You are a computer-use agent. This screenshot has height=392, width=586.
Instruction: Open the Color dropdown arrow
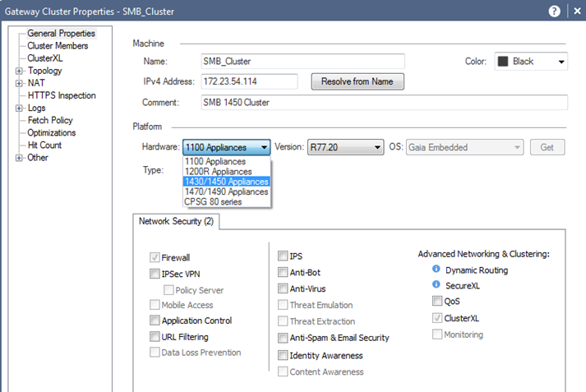561,62
